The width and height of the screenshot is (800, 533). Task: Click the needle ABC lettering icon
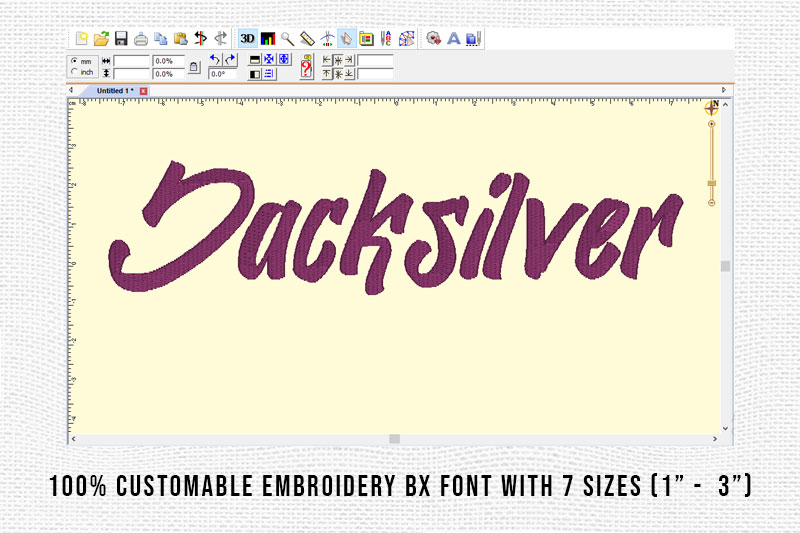pos(386,39)
